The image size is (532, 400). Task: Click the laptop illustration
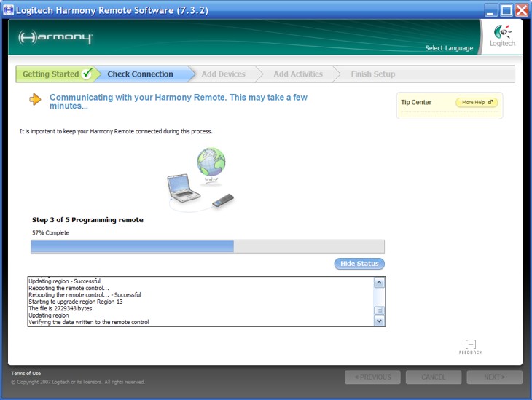(x=183, y=188)
